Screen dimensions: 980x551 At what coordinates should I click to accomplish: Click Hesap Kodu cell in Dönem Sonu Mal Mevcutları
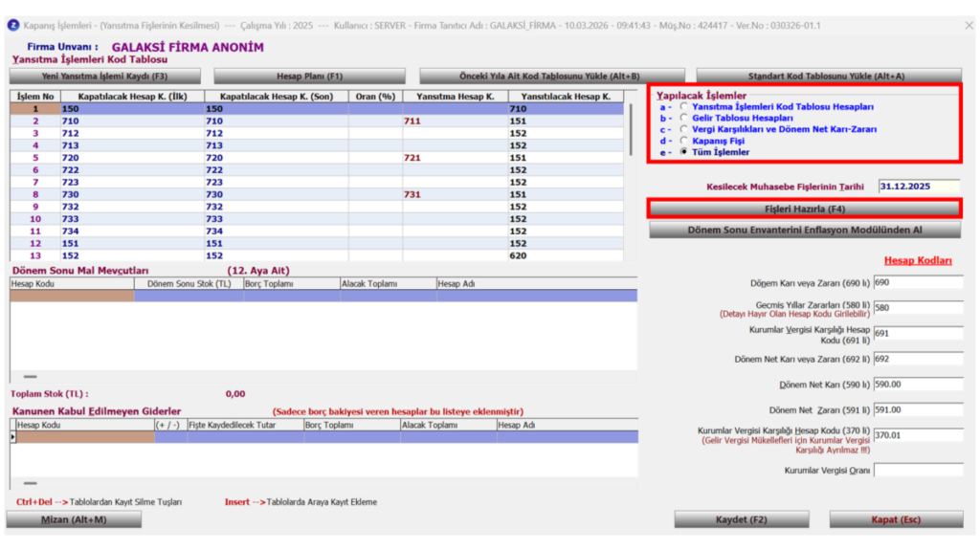72,297
